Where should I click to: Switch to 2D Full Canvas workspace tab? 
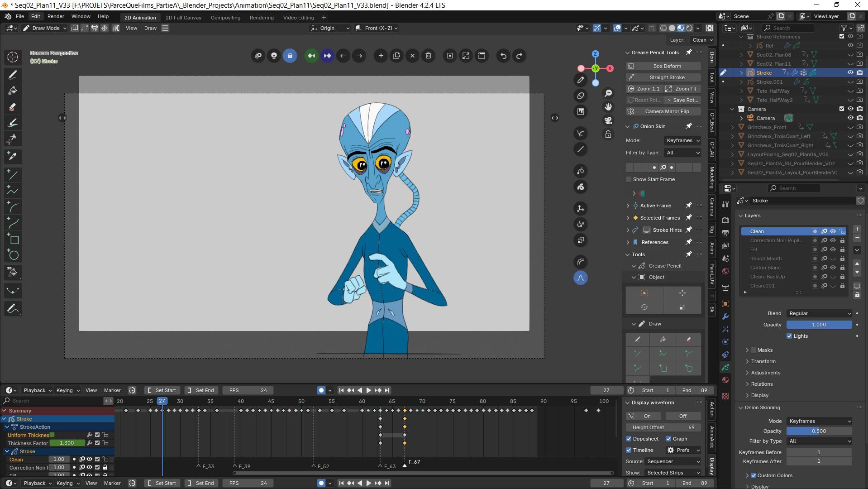[x=183, y=18]
